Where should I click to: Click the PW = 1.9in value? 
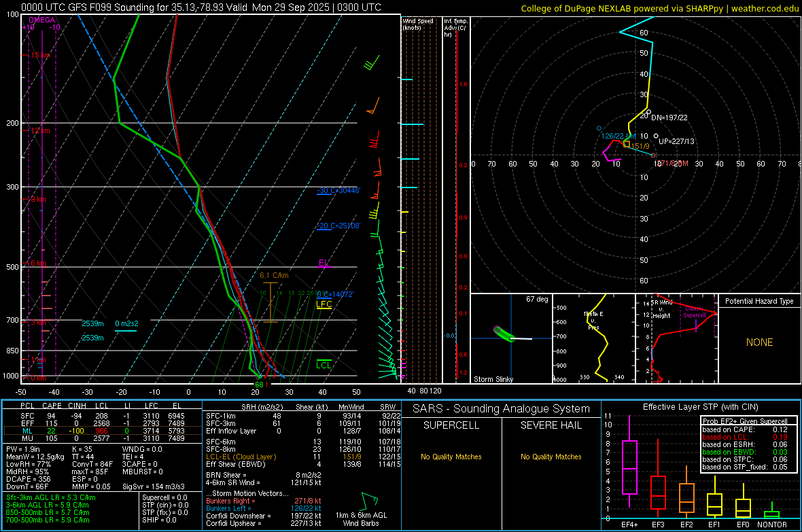pyautogui.click(x=23, y=449)
